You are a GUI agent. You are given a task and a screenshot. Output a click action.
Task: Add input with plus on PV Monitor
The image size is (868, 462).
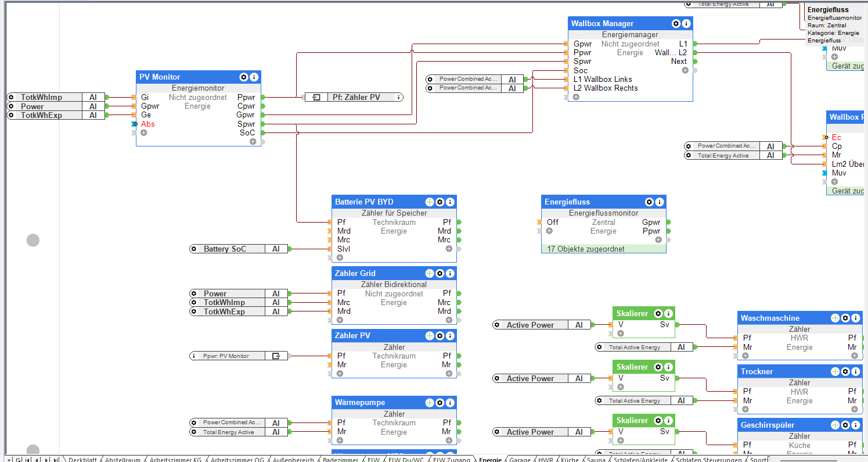(x=143, y=133)
